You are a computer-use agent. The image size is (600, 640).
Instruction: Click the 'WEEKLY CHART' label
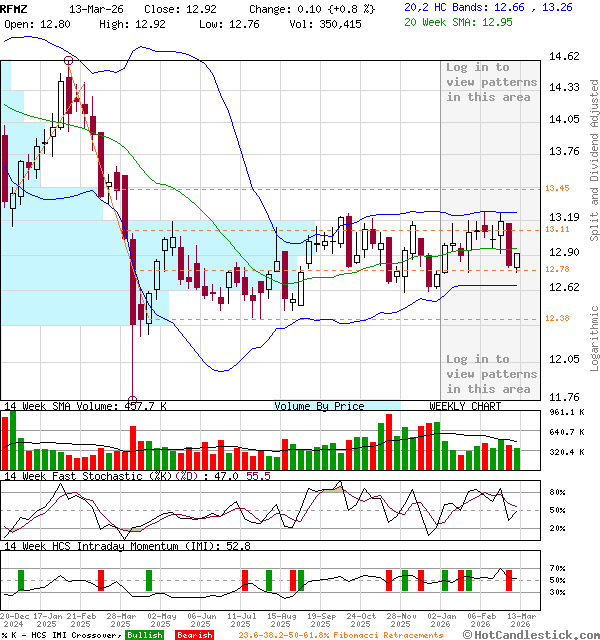click(x=466, y=406)
